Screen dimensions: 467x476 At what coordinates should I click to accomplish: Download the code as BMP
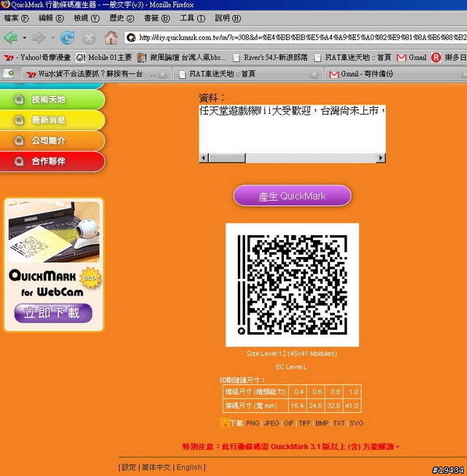(x=322, y=423)
